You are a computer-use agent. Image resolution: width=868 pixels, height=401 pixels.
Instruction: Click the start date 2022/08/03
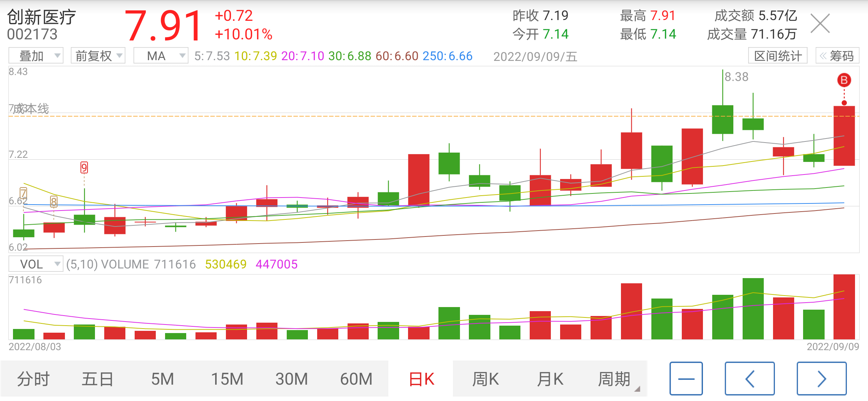tap(35, 347)
